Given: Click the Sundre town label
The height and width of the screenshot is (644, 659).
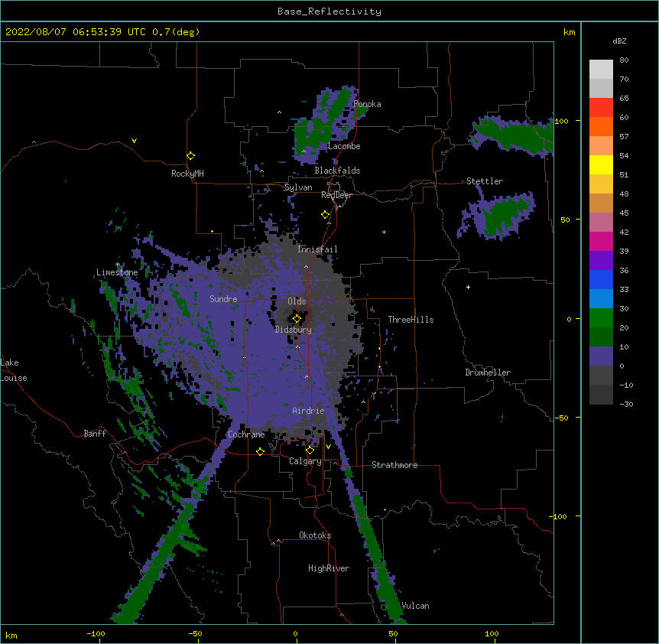Looking at the screenshot, I should click(x=223, y=299).
